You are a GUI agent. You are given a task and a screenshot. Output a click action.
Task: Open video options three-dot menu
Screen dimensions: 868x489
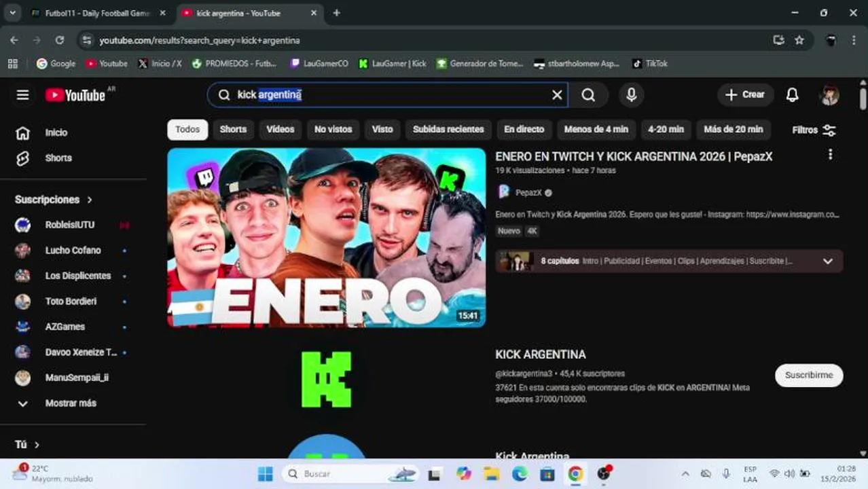830,155
